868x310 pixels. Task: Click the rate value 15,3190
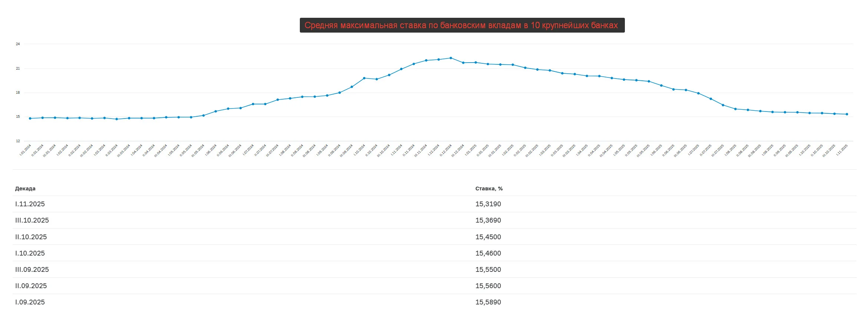[x=488, y=204]
